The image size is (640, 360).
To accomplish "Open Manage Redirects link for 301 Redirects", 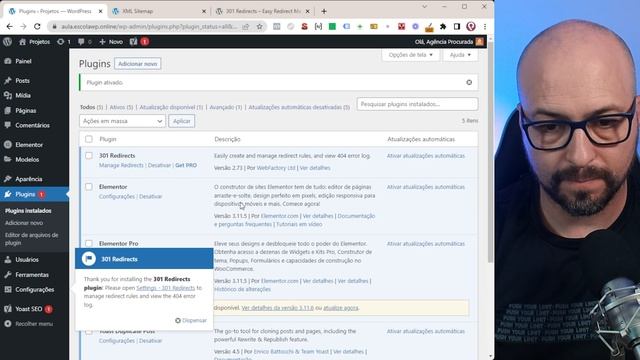I will click(x=121, y=165).
